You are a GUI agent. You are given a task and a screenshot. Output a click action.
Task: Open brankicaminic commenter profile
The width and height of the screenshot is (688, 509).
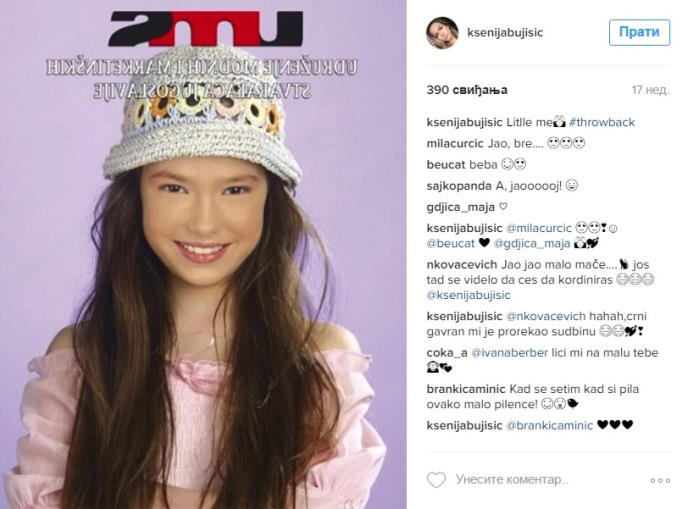[x=466, y=389]
